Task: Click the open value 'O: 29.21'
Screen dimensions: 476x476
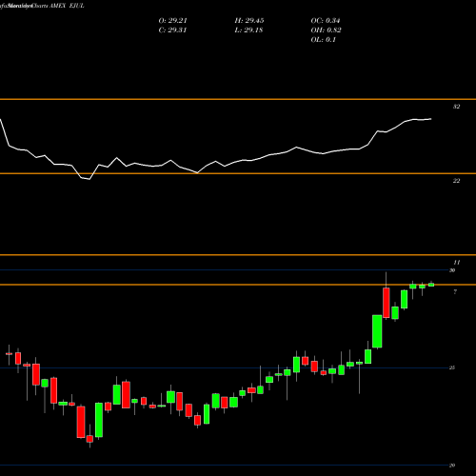Action: (x=172, y=21)
